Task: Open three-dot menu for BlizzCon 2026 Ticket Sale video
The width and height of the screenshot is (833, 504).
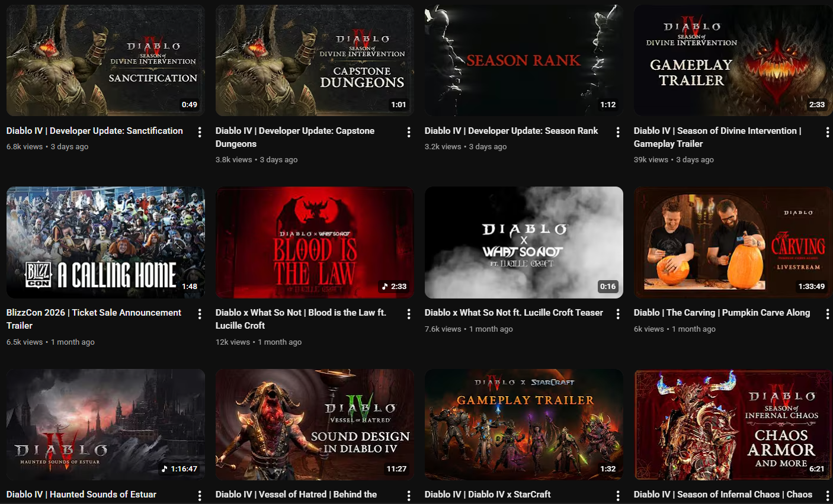Action: tap(200, 314)
